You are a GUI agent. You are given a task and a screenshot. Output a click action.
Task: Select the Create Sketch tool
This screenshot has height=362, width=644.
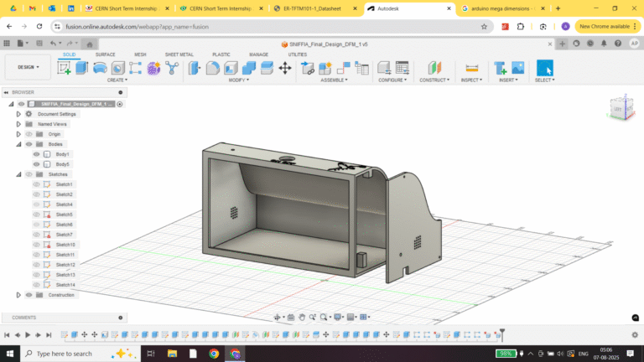pyautogui.click(x=65, y=68)
